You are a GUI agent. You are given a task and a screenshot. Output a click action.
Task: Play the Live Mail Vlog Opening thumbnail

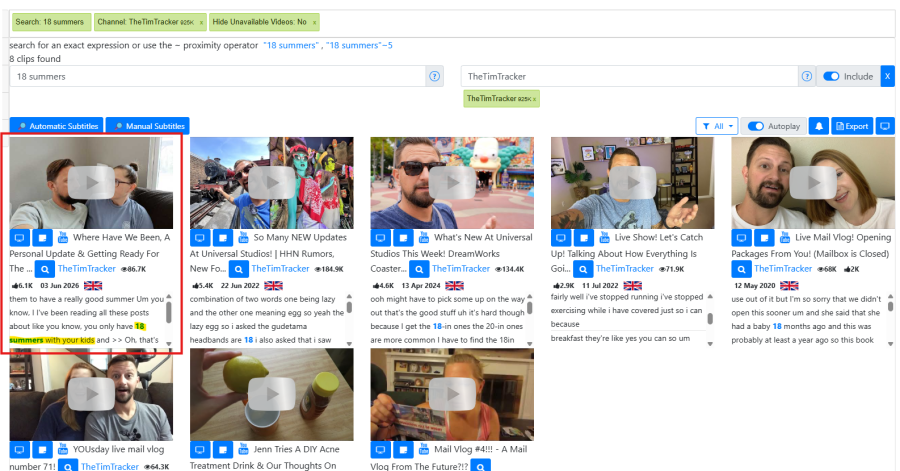[x=813, y=183]
